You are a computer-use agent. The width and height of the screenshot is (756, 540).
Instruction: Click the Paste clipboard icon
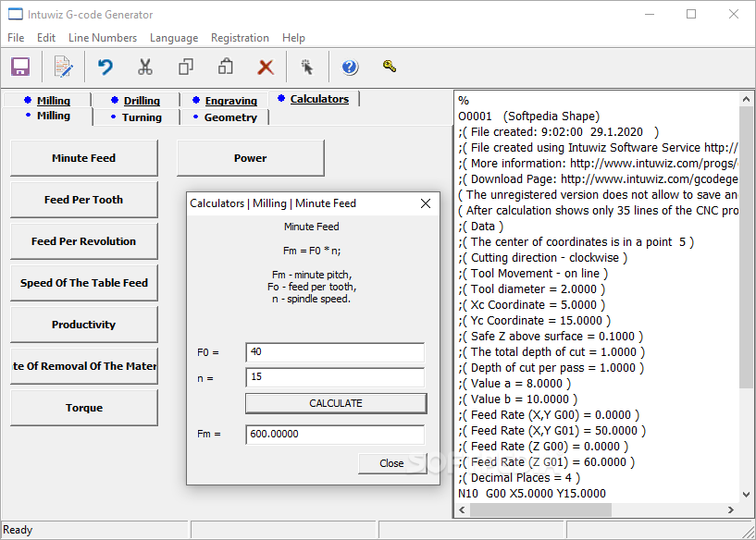coord(226,67)
